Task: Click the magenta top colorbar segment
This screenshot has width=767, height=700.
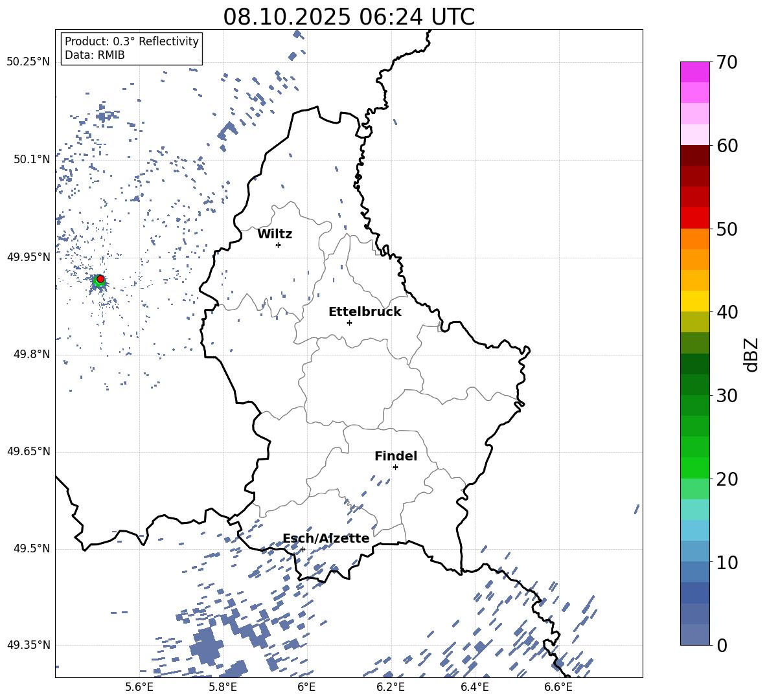Action: pyautogui.click(x=695, y=73)
